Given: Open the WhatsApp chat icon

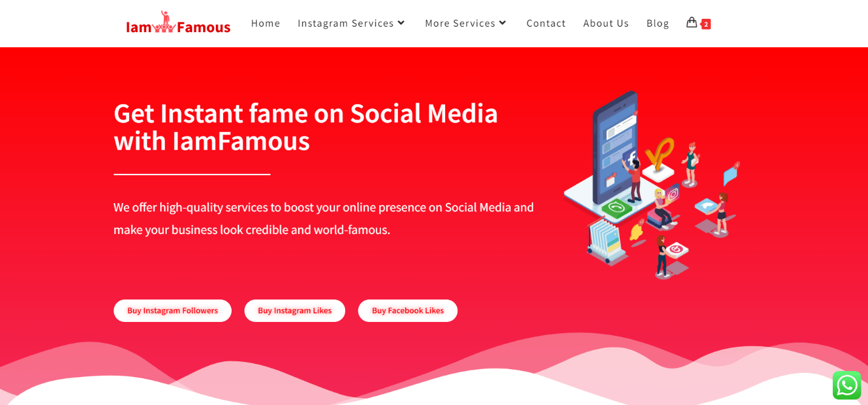Looking at the screenshot, I should click(x=847, y=385).
